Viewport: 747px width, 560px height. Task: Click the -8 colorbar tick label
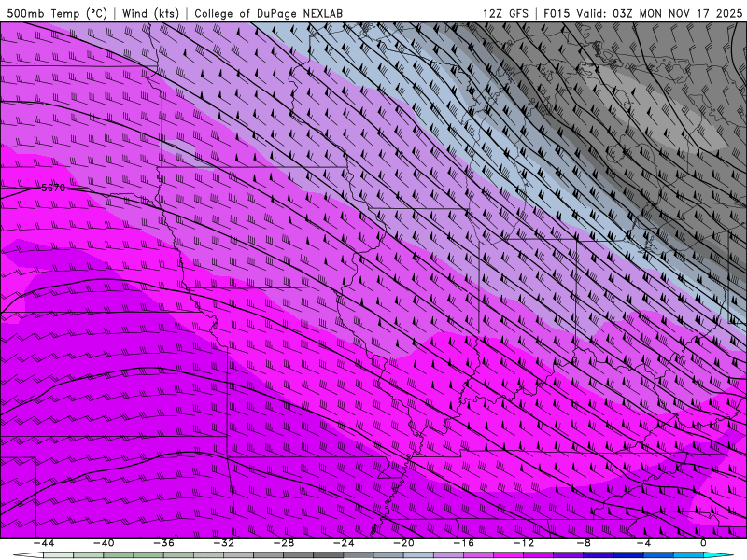pos(584,543)
